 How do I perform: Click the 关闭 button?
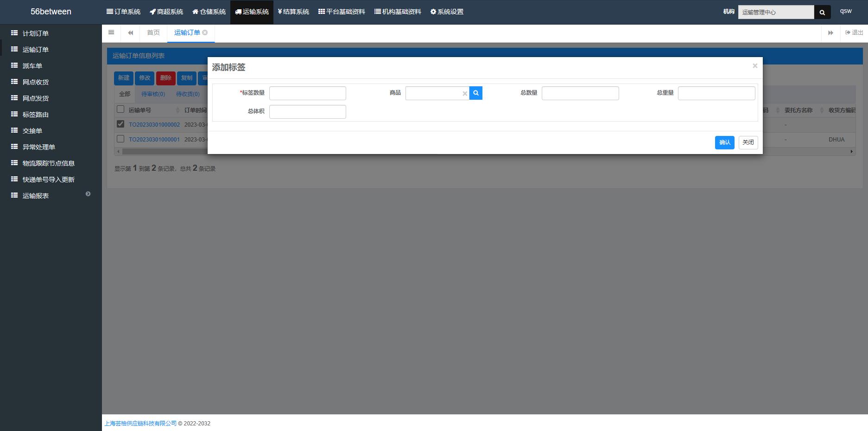(748, 142)
